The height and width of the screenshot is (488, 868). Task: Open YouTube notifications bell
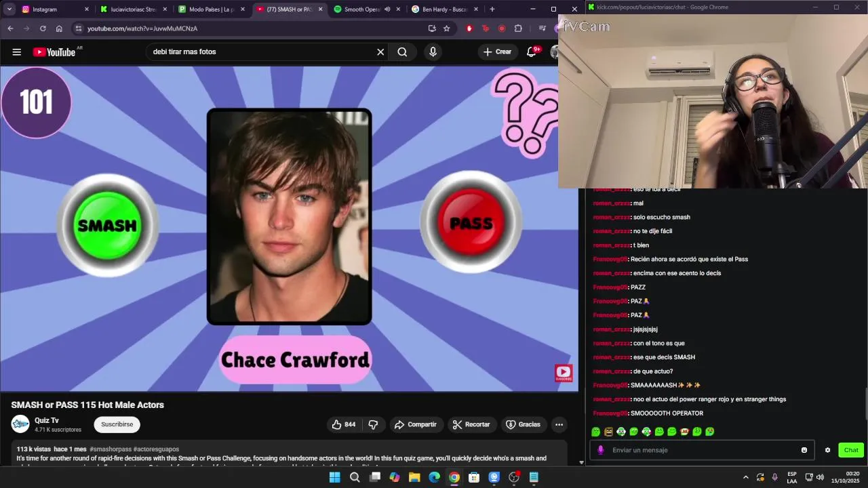coord(532,52)
